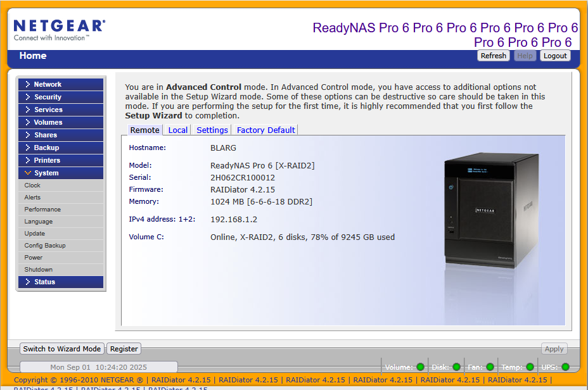The width and height of the screenshot is (588, 390).
Task: Click the IPv4 address 192.168.1.2
Action: click(x=234, y=220)
